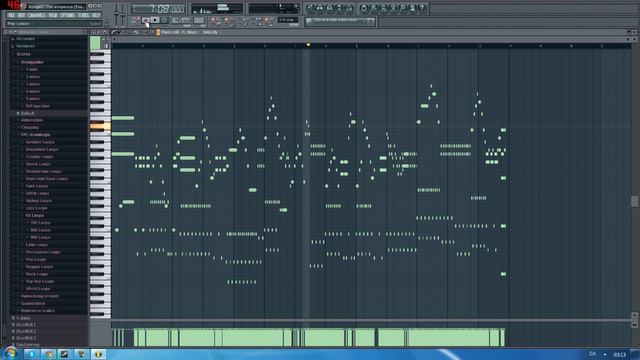
Task: Open 'Breakbeat Loops' folder in browser
Action: point(42,149)
